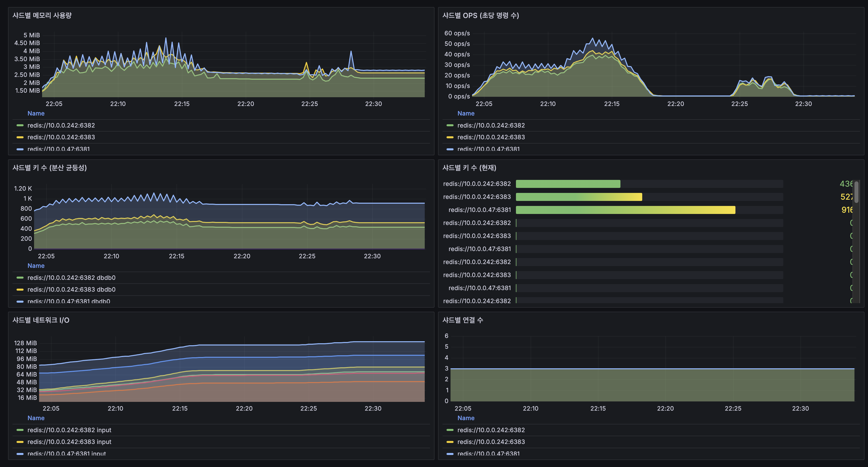Click green swatch of 6382 in OPS panel legend
This screenshot has height=467, width=868.
coord(450,125)
